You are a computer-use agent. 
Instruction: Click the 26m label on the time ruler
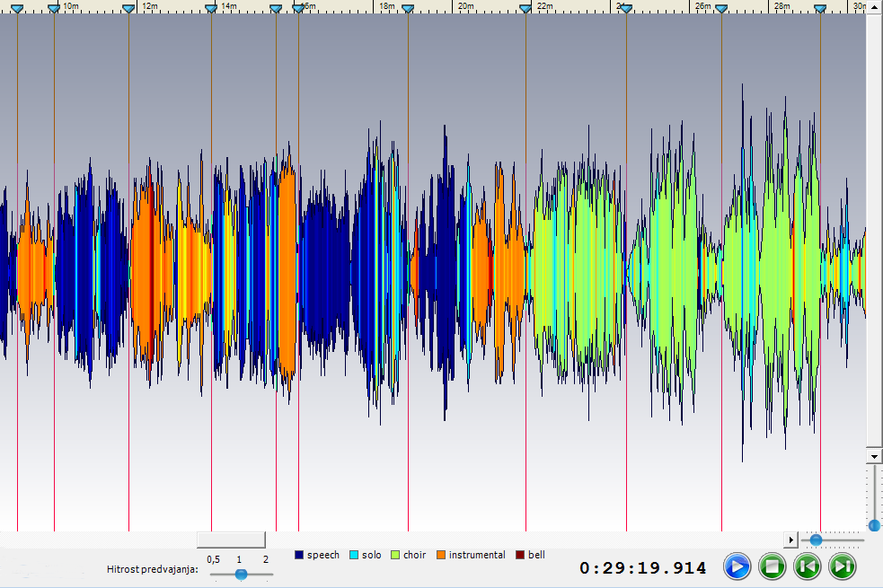[702, 5]
